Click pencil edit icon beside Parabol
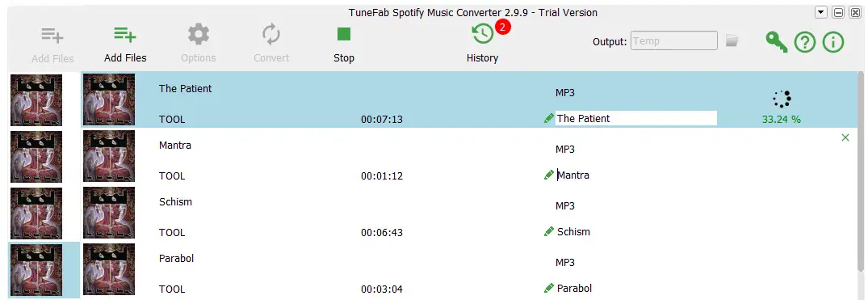 point(549,288)
